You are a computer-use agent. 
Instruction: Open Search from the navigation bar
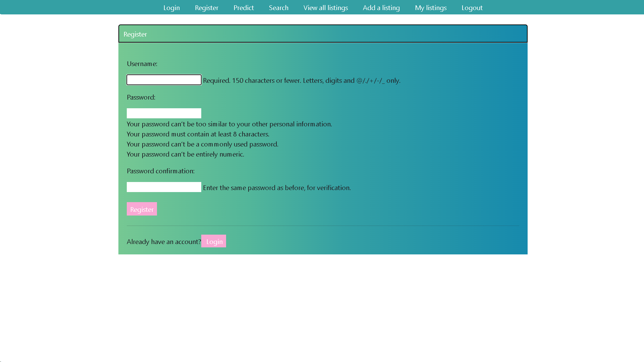(x=278, y=8)
